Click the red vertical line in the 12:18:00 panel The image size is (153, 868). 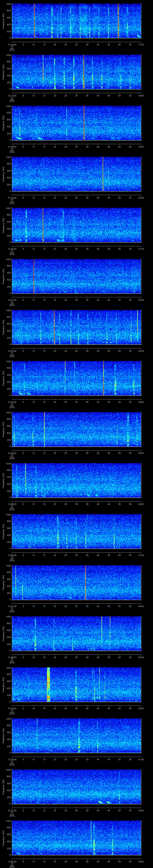[84, 123]
